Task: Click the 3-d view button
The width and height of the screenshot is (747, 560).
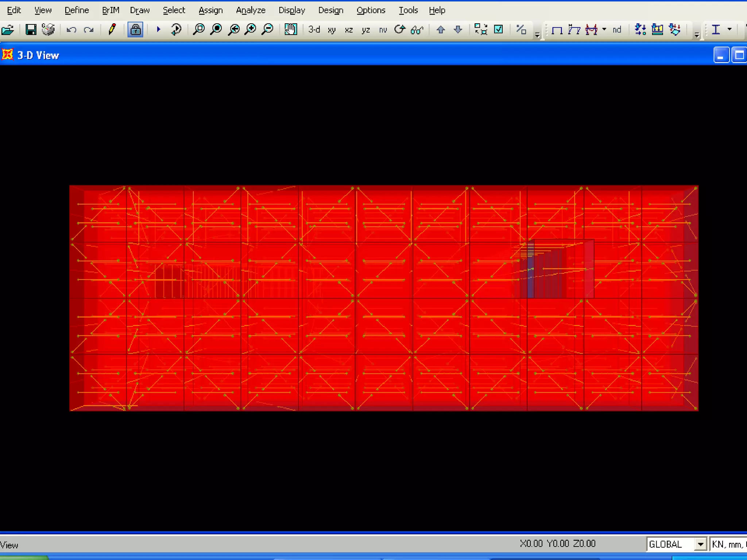Action: 314,30
